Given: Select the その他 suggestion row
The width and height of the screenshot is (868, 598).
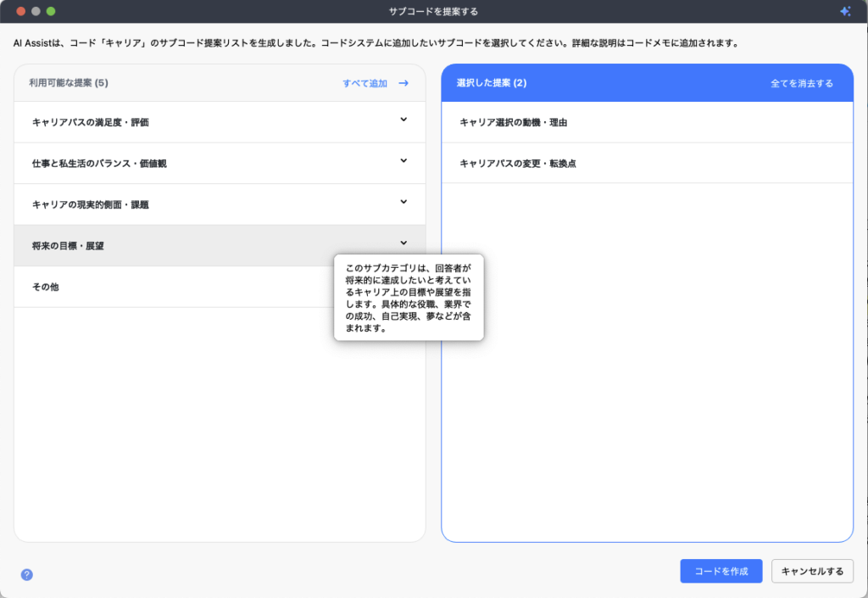Looking at the screenshot, I should (46, 287).
